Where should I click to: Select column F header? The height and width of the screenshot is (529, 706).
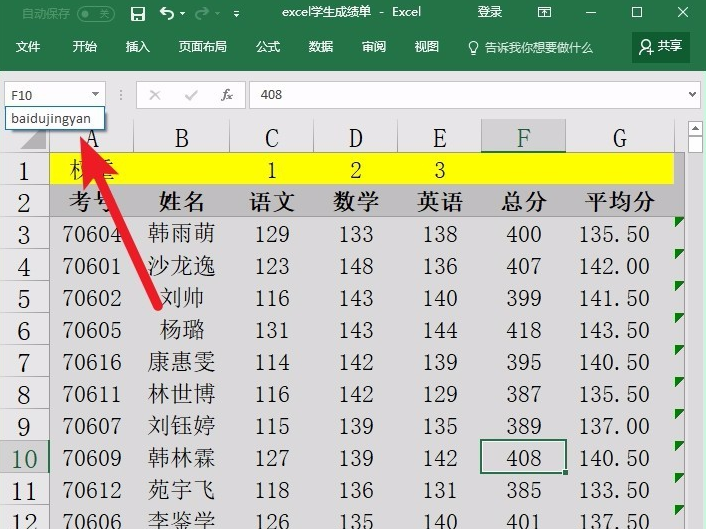point(523,137)
